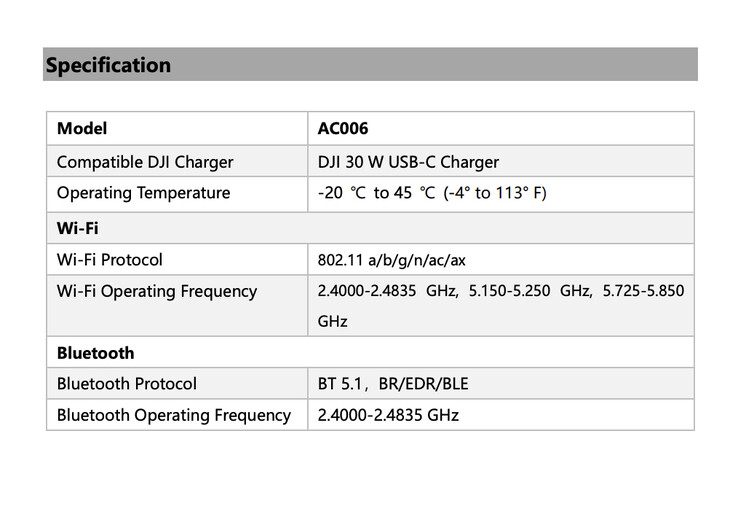738x509 pixels.
Task: Select the Compatible DJI Charger label
Action: point(145,161)
